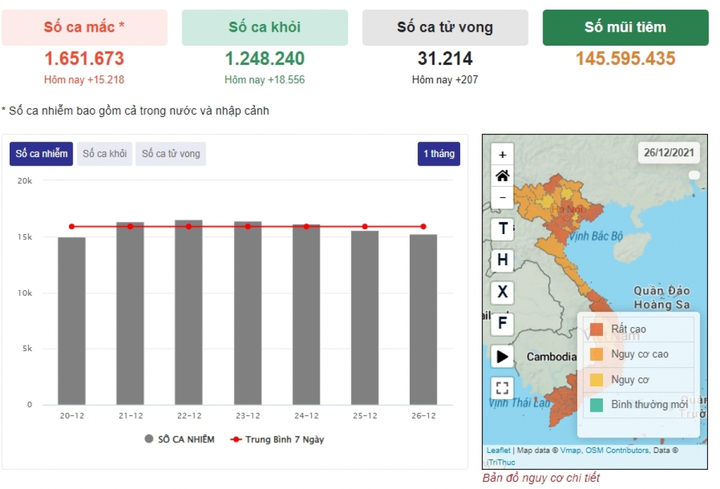
Task: Toggle fullscreen map view
Action: (x=502, y=388)
